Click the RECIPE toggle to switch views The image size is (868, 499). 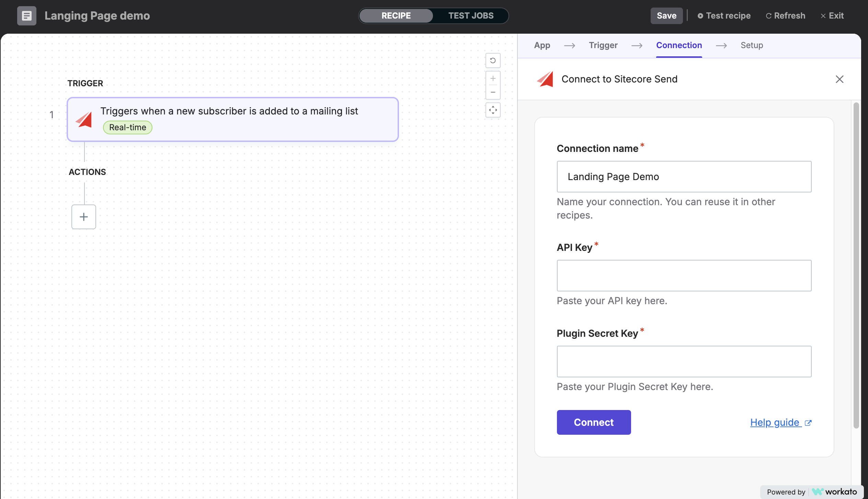click(x=396, y=15)
